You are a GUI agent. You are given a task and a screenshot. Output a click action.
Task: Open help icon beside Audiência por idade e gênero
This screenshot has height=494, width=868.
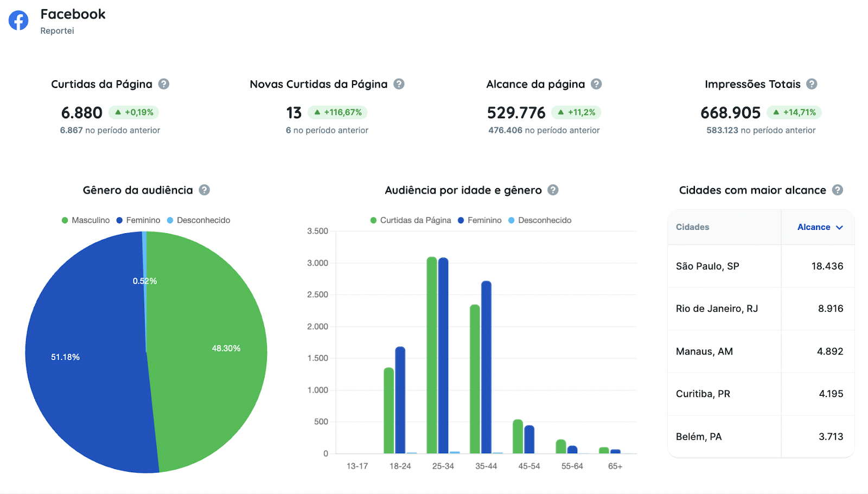(x=553, y=190)
